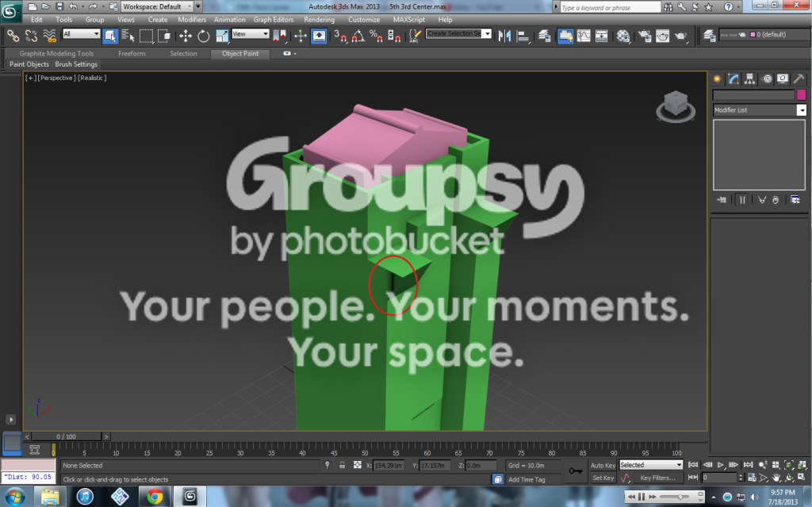Open the Workspace: Default dropdown
This screenshot has width=812, height=507.
(x=157, y=6)
